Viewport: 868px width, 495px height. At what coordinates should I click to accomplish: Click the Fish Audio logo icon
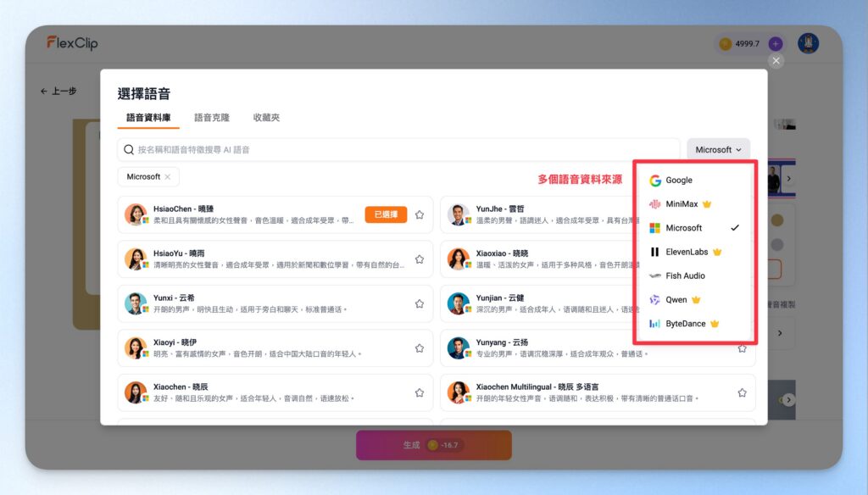coord(655,275)
